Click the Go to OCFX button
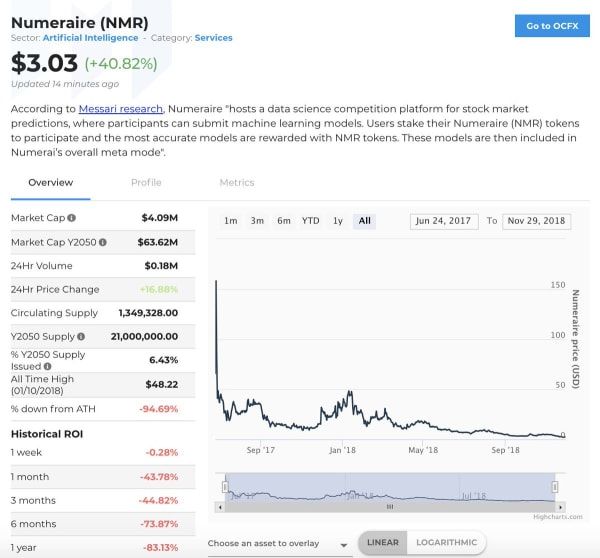600x558 pixels. [x=552, y=26]
